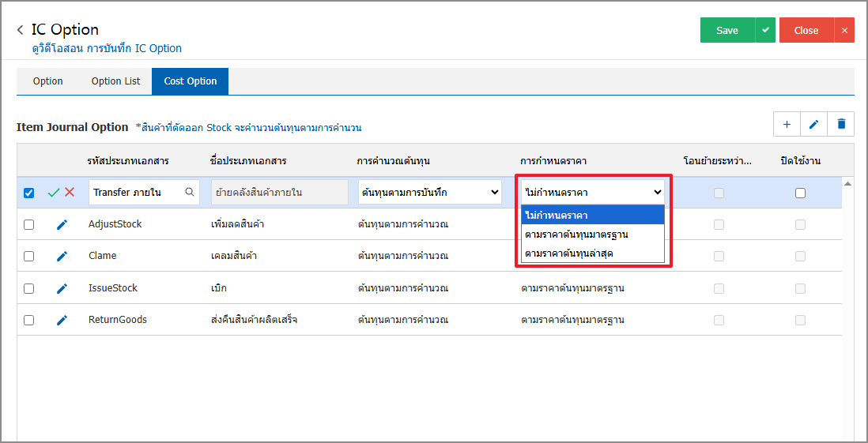Viewport: 868px width, 443px height.
Task: Cancel row edit with red X
Action: point(70,192)
